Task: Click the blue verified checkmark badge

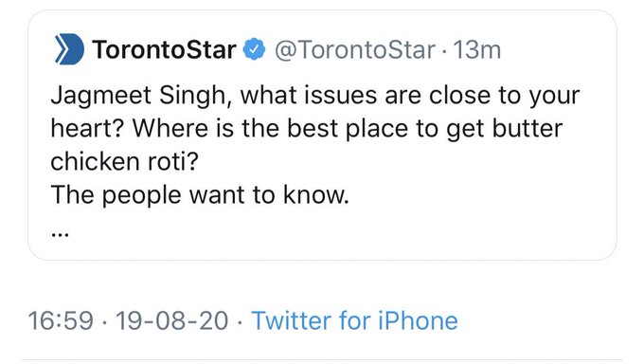Action: pyautogui.click(x=255, y=49)
